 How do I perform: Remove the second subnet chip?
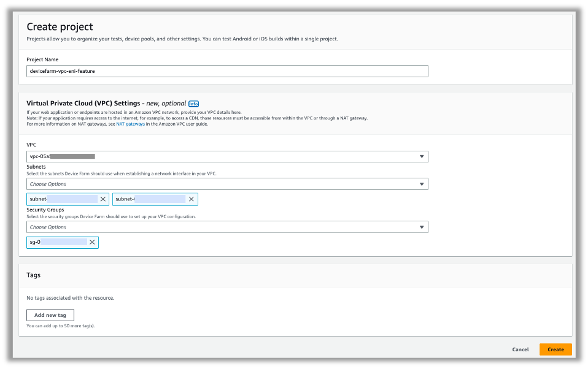(x=191, y=199)
